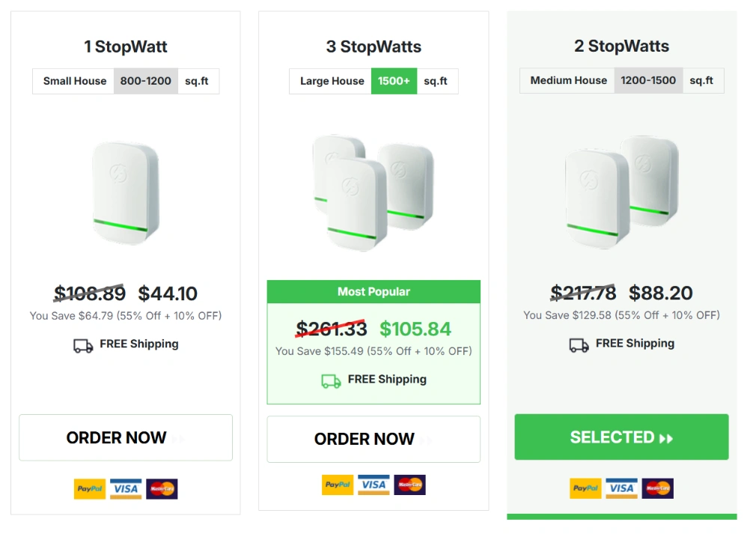This screenshot has width=756, height=534.
Task: Click the truck icon in 1 StopWatt card
Action: click(83, 345)
